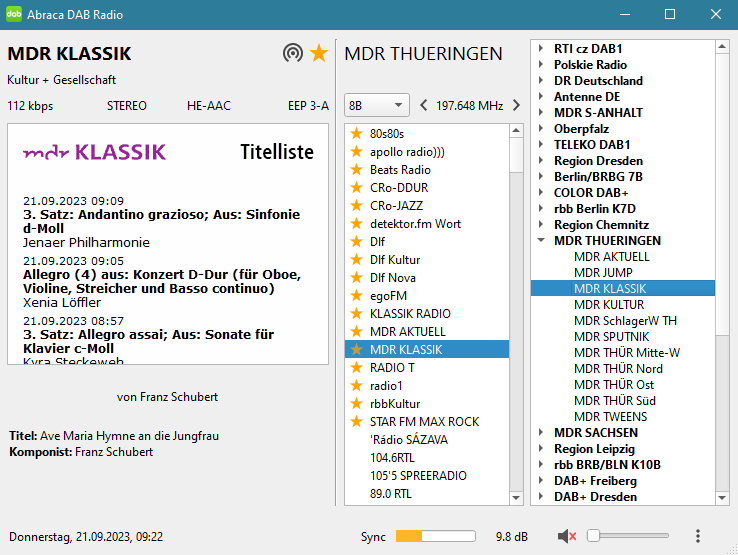Go to previous channel frequency
The height and width of the screenshot is (555, 738).
click(424, 105)
